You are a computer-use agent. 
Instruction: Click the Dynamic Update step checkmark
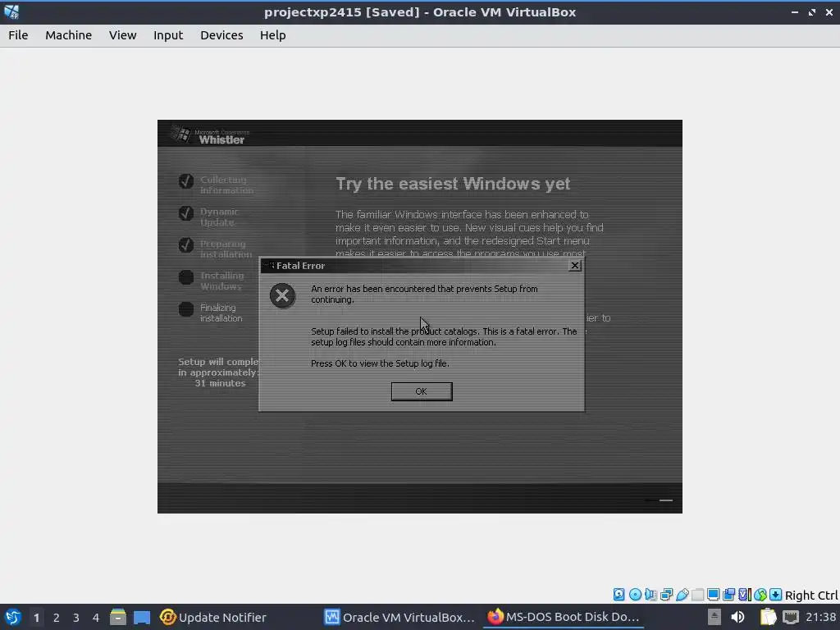[186, 213]
